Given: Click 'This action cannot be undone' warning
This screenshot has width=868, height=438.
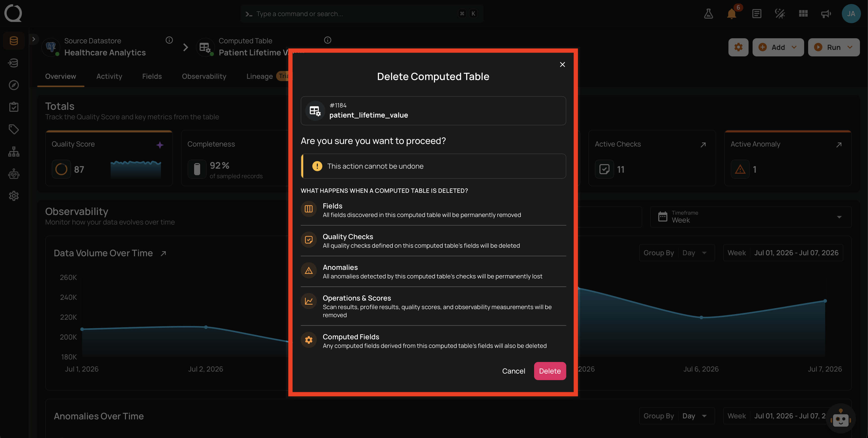Looking at the screenshot, I should pyautogui.click(x=433, y=166).
